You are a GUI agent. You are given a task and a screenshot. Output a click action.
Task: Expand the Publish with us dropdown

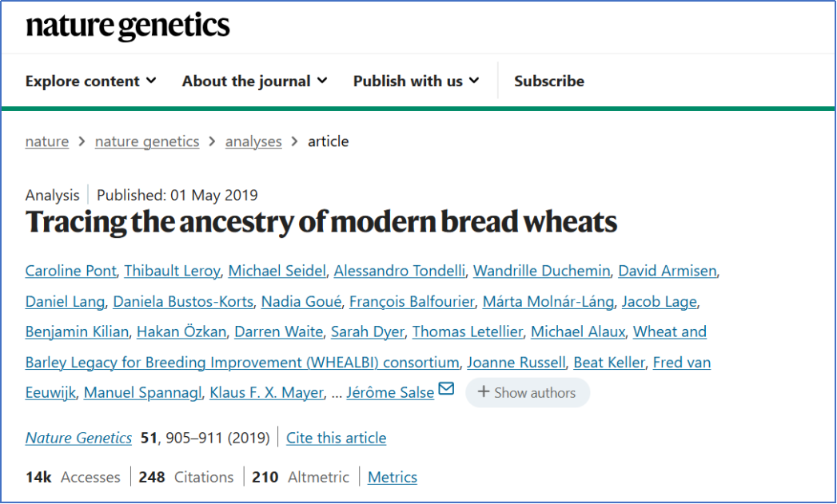416,81
